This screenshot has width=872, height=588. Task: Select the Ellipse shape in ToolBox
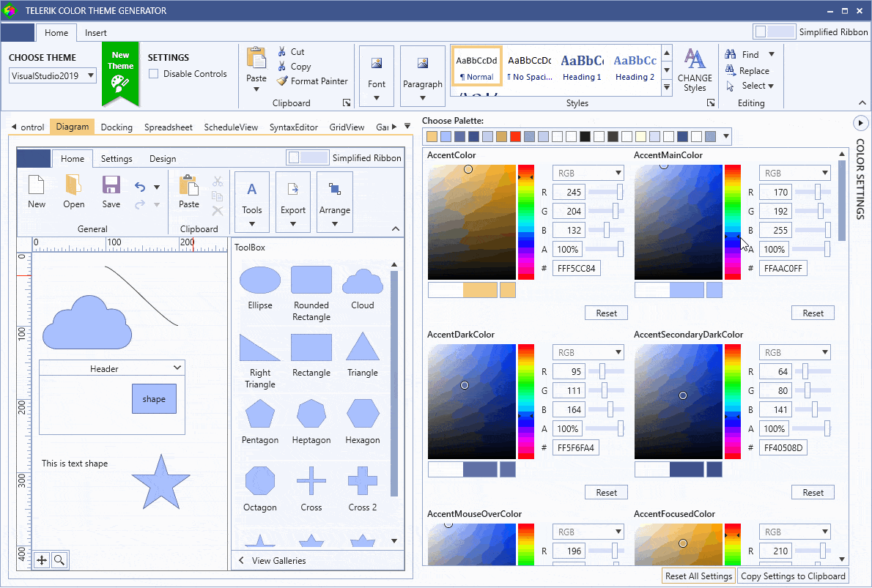tap(259, 280)
